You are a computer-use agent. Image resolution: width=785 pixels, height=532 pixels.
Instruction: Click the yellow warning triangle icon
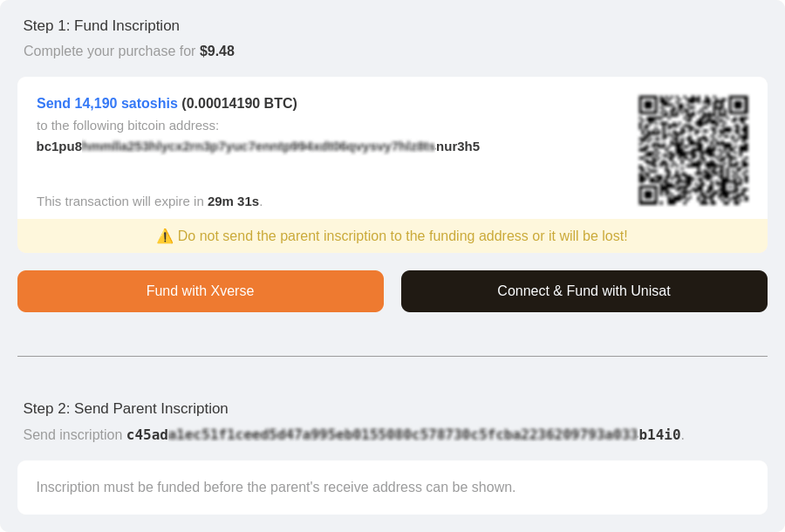coord(165,236)
